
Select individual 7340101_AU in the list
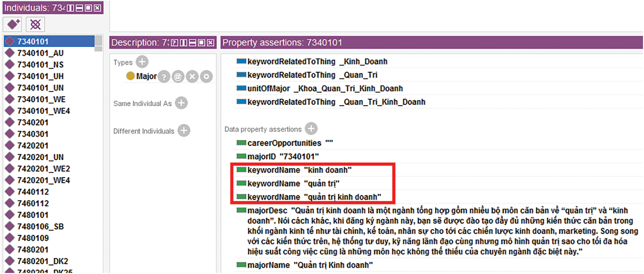point(40,53)
